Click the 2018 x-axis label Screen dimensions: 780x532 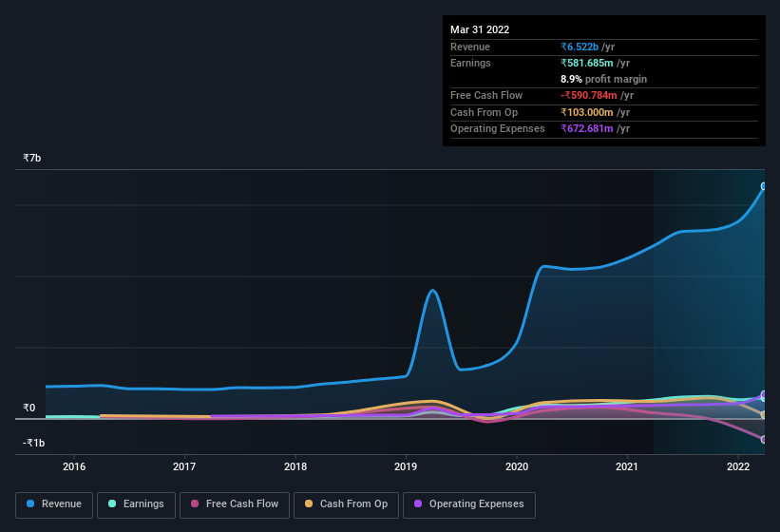[295, 466]
